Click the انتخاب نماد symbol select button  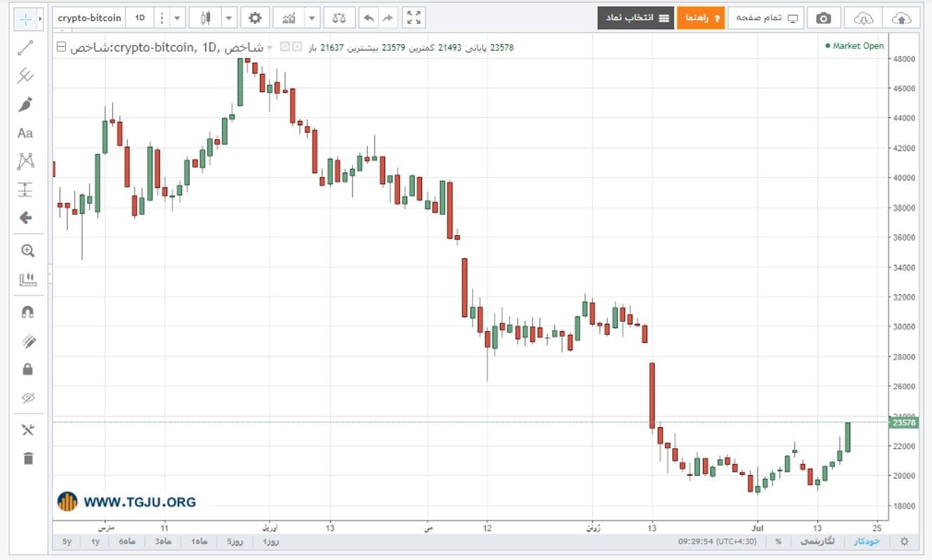click(636, 18)
